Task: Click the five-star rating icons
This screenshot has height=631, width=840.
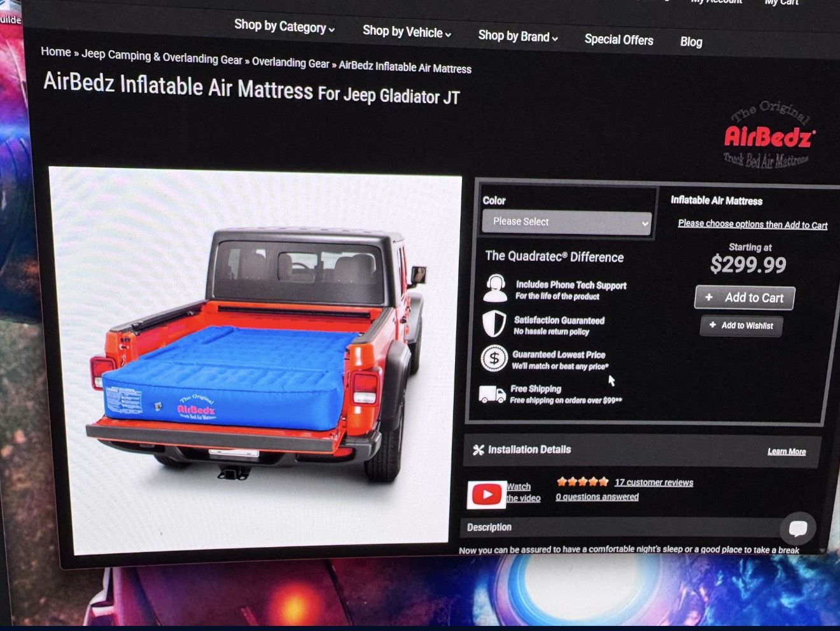Action: tap(582, 482)
